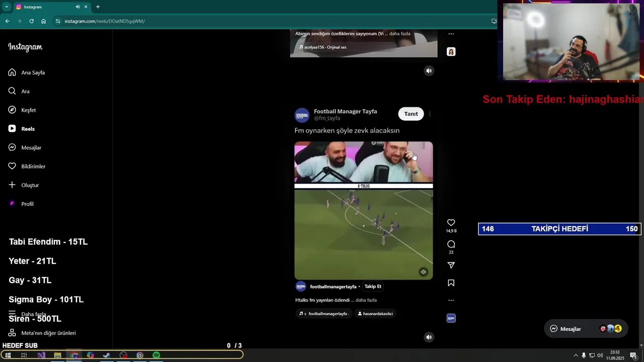Image resolution: width=644 pixels, height=362 pixels.
Task: Open the reel's audio thumbnail icon
Action: click(451, 318)
